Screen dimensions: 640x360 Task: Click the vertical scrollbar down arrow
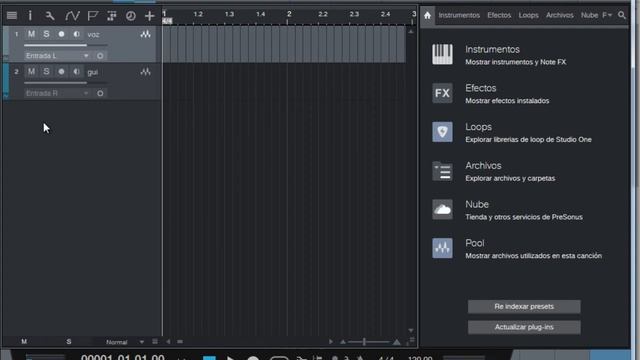pos(411,330)
